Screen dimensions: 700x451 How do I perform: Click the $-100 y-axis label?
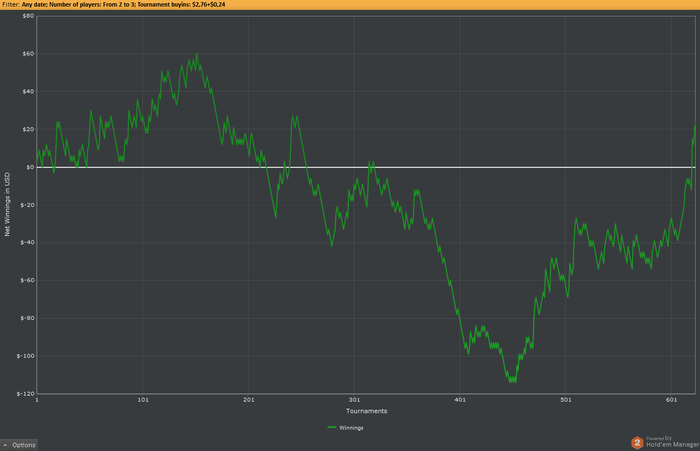(26, 356)
